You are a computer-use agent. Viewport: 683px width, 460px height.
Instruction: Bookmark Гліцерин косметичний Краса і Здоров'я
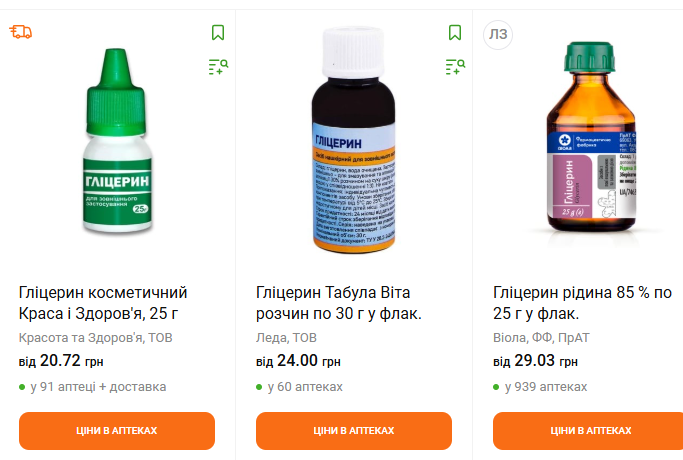(218, 33)
